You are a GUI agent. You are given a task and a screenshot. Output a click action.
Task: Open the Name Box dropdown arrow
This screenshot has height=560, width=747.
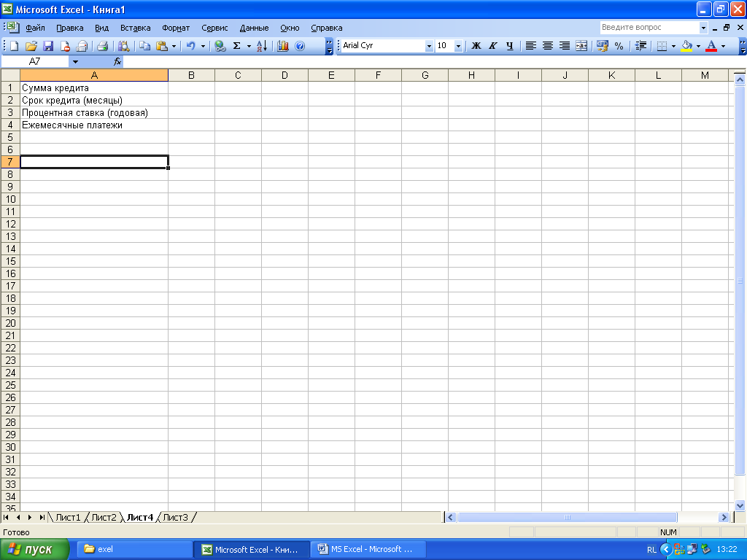[75, 61]
